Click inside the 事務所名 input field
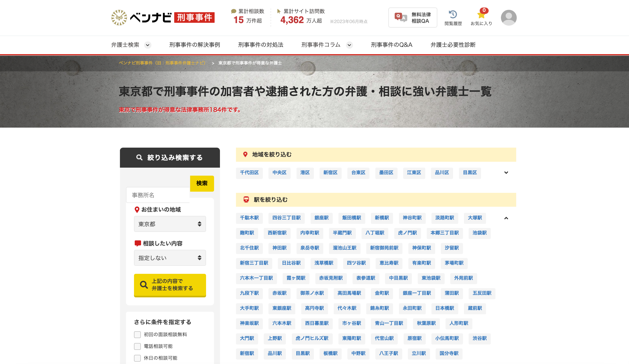This screenshot has height=364, width=629. coord(157,195)
